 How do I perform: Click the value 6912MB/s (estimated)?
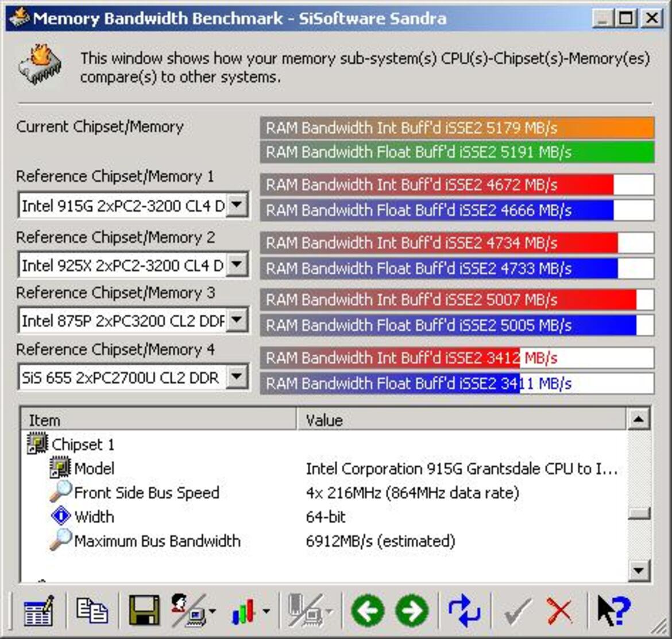pos(380,541)
